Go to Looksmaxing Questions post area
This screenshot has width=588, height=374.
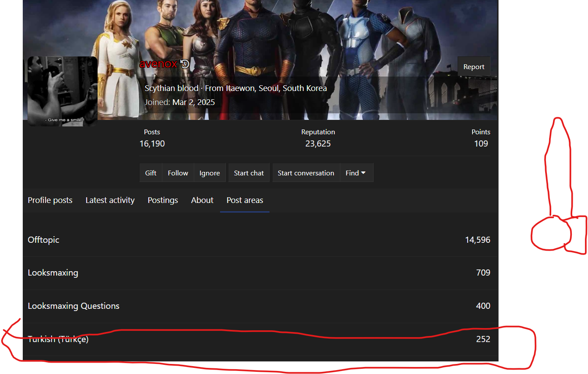261,306
